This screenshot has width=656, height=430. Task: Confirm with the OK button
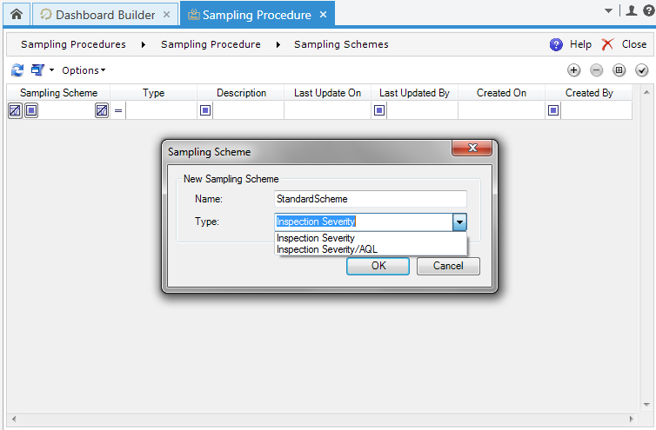pos(378,266)
